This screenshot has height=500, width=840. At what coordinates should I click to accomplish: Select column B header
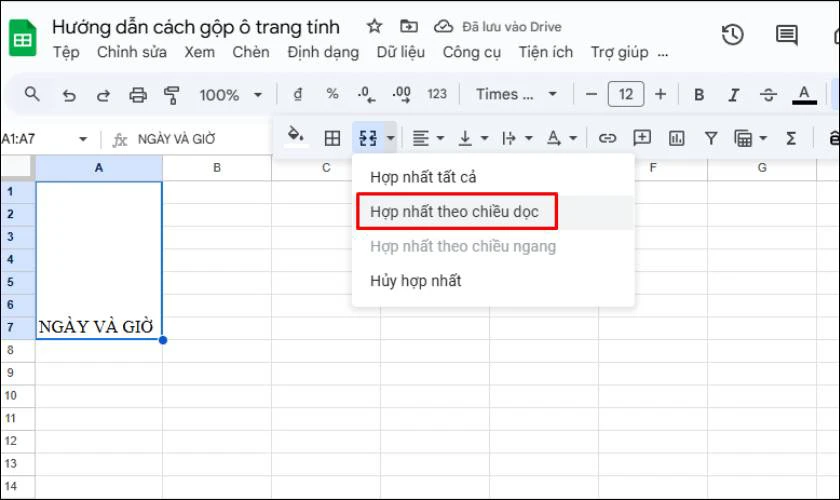[x=217, y=168]
